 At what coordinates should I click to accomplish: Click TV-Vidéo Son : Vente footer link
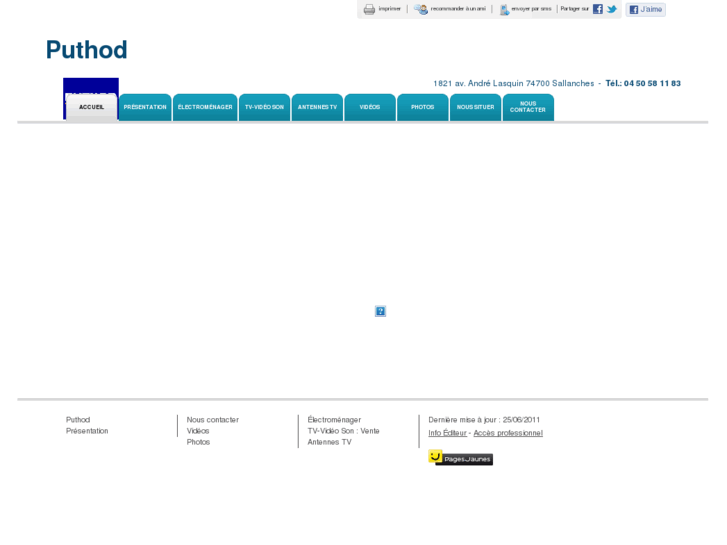pyautogui.click(x=344, y=431)
